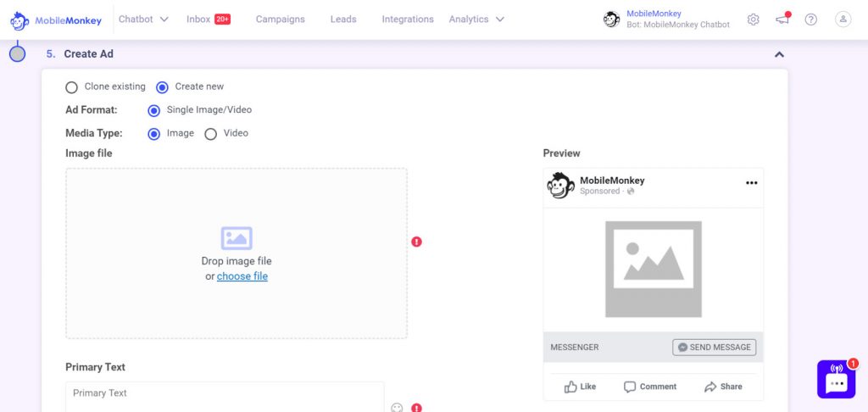Expand the Chatbot dropdown menu

pos(143,19)
